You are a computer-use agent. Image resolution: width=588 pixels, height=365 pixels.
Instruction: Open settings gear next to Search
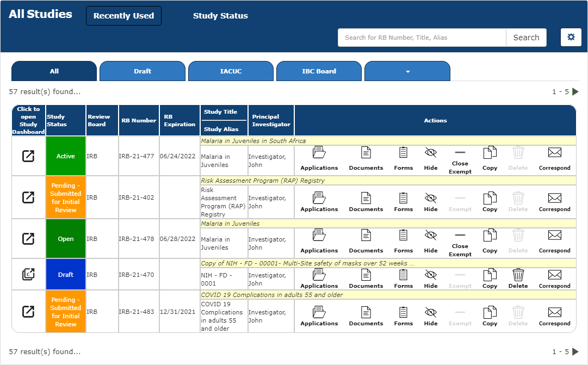pyautogui.click(x=571, y=37)
